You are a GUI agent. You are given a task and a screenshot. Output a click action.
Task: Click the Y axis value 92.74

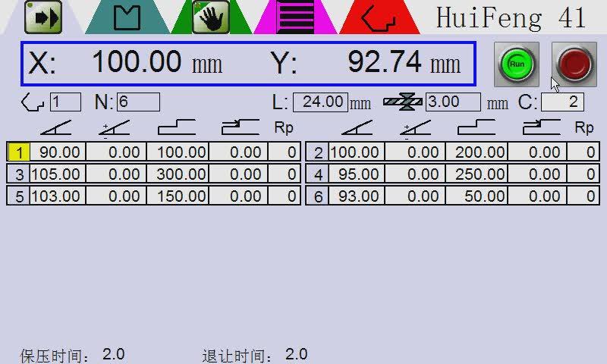click(x=384, y=61)
